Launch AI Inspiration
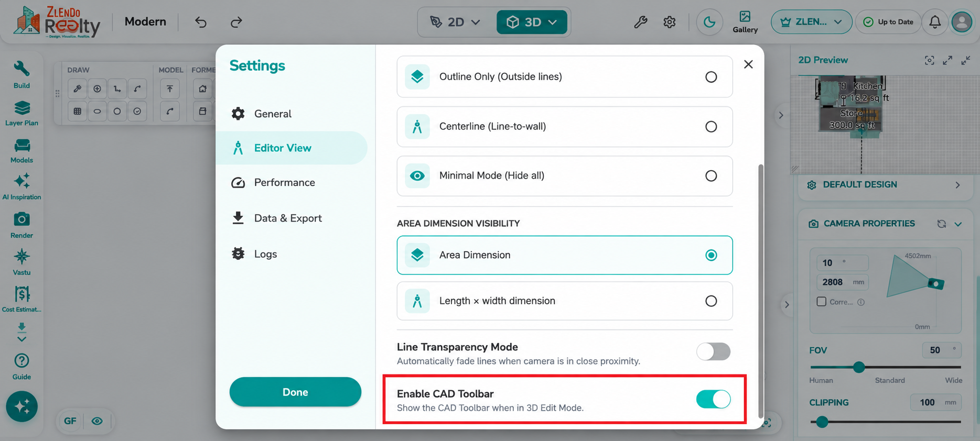Image resolution: width=980 pixels, height=441 pixels. [21, 187]
